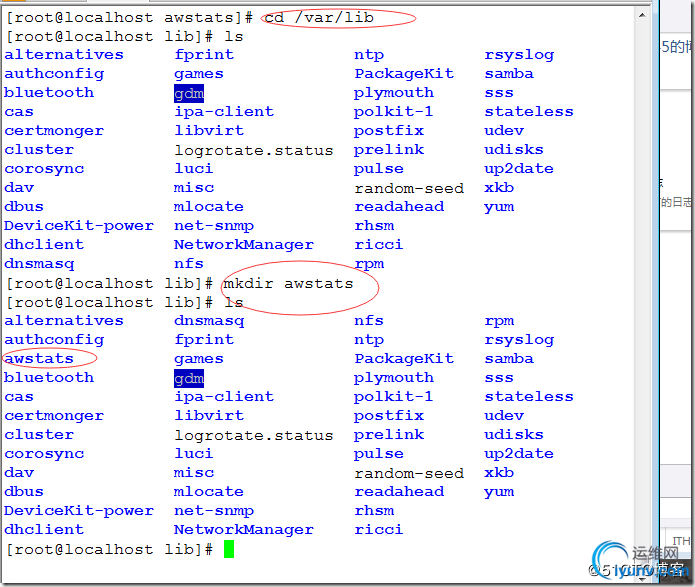The height and width of the screenshot is (587, 695).
Task: Click the 'cd /var/lib' command text
Action: [319, 18]
